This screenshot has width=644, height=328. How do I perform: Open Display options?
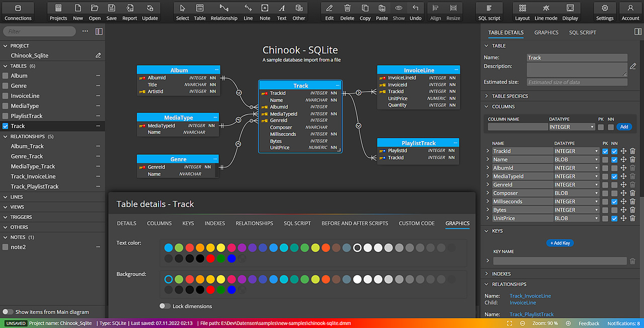tap(570, 12)
